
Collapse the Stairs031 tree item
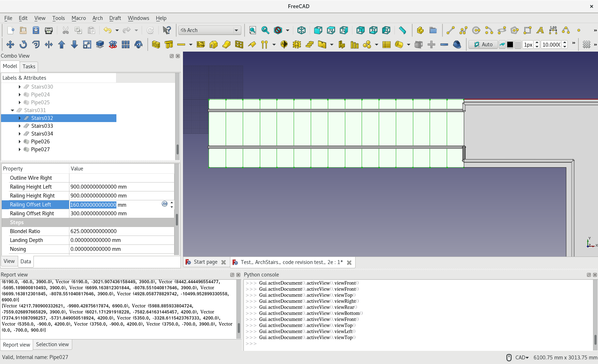[x=13, y=110]
